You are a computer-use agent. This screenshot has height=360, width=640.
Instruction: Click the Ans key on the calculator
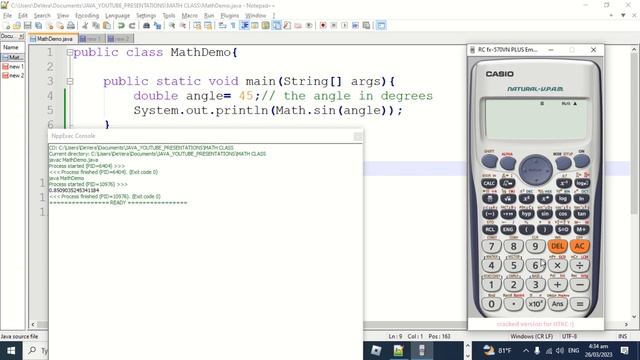(558, 304)
